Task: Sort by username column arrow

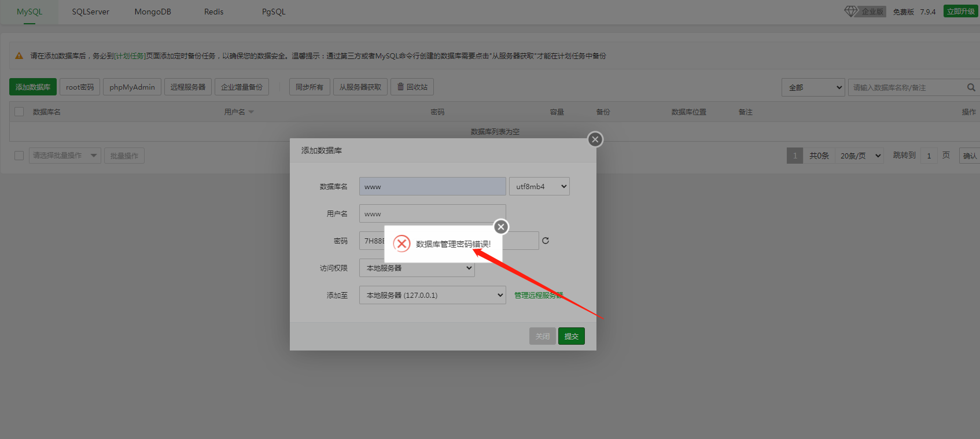Action: (x=251, y=112)
